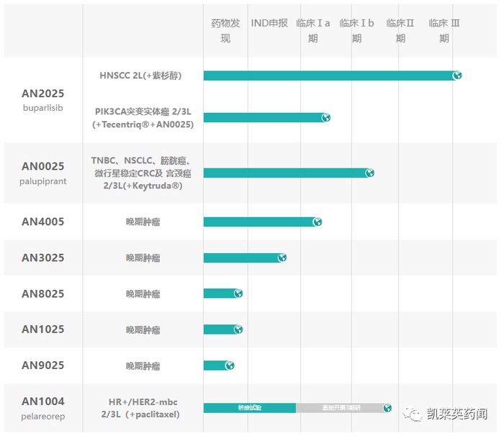Click the HR+/HER2-mbc indication
The width and height of the screenshot is (504, 436).
tap(143, 402)
